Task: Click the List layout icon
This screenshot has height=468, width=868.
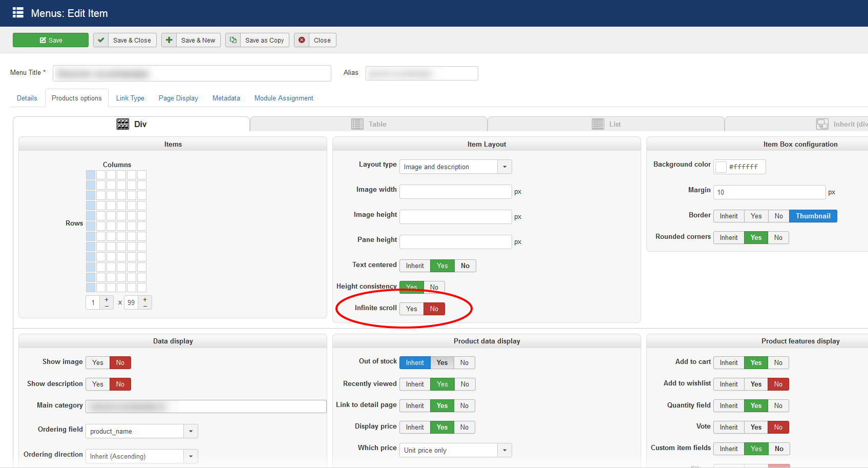Action: coord(598,124)
